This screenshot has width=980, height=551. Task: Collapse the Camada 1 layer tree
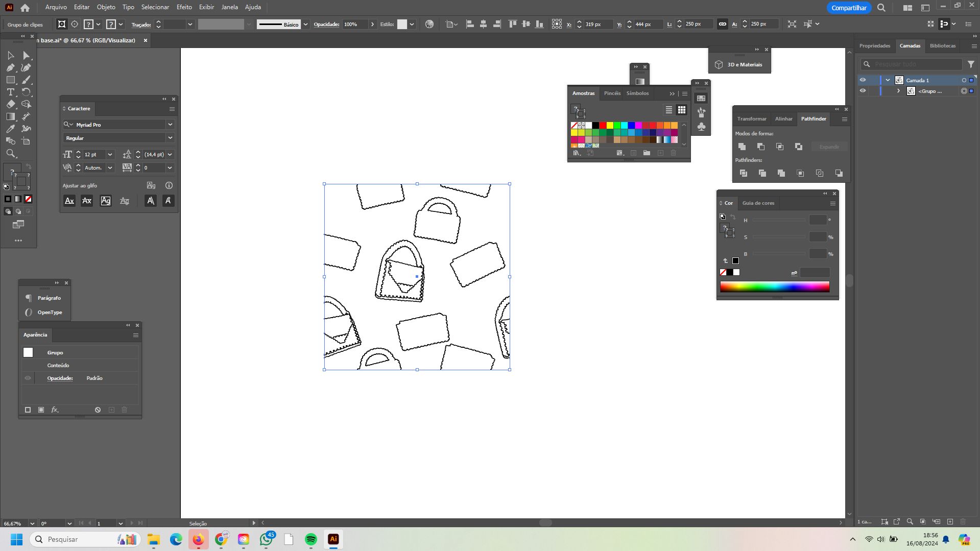click(888, 80)
